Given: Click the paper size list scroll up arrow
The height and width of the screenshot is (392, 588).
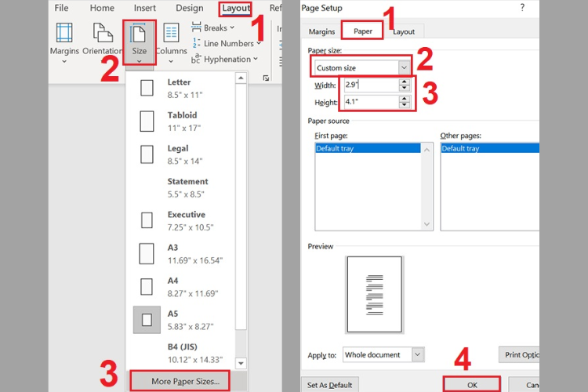Looking at the screenshot, I should (x=241, y=78).
